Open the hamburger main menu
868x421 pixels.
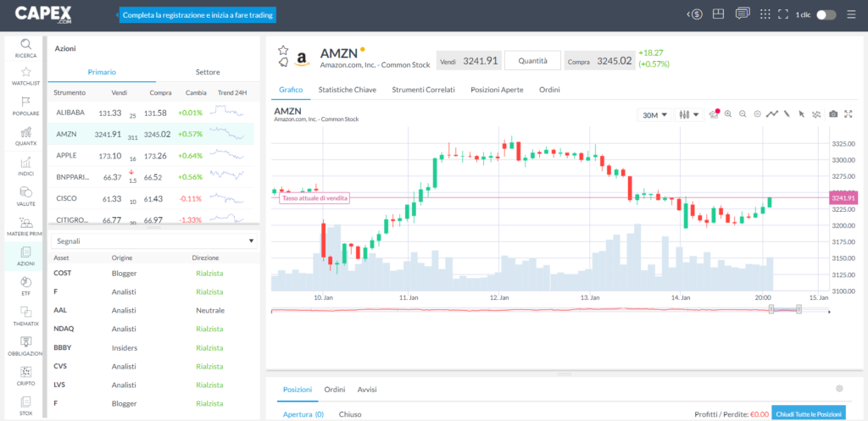click(x=851, y=15)
